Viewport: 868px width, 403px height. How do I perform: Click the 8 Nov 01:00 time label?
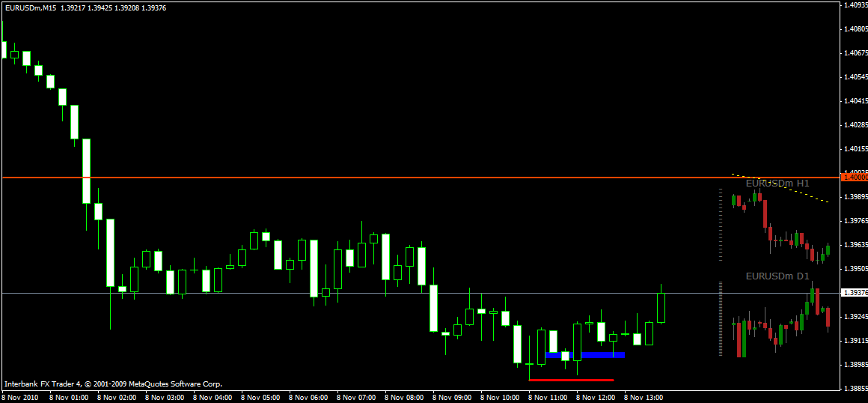click(68, 398)
